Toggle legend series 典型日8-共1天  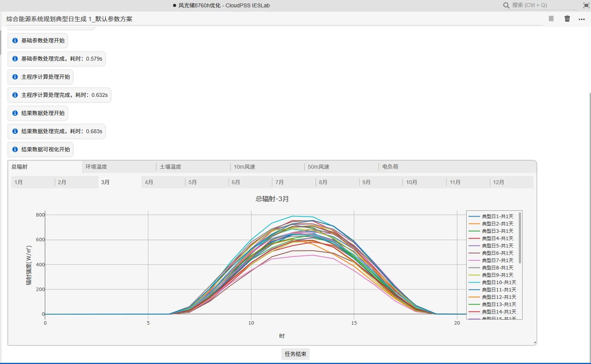tap(491, 268)
